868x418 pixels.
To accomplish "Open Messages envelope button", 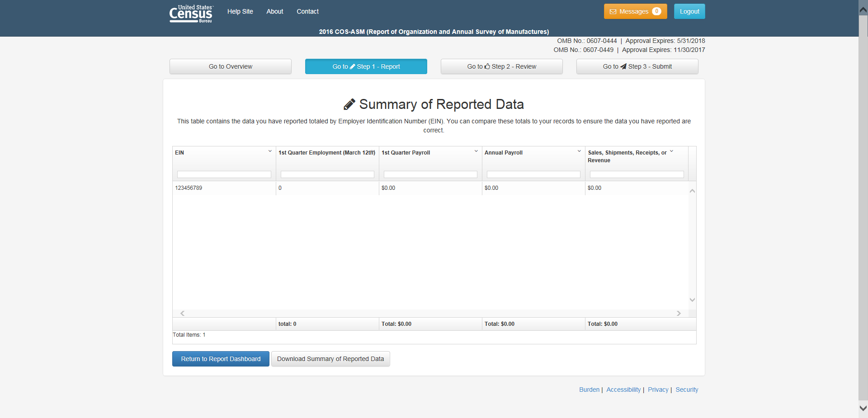I will (635, 11).
